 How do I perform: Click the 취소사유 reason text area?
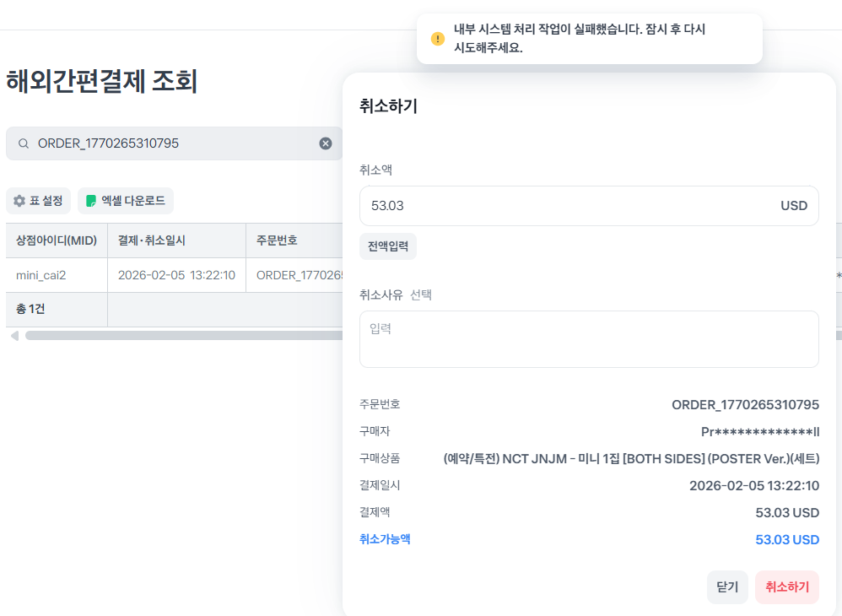click(x=589, y=339)
